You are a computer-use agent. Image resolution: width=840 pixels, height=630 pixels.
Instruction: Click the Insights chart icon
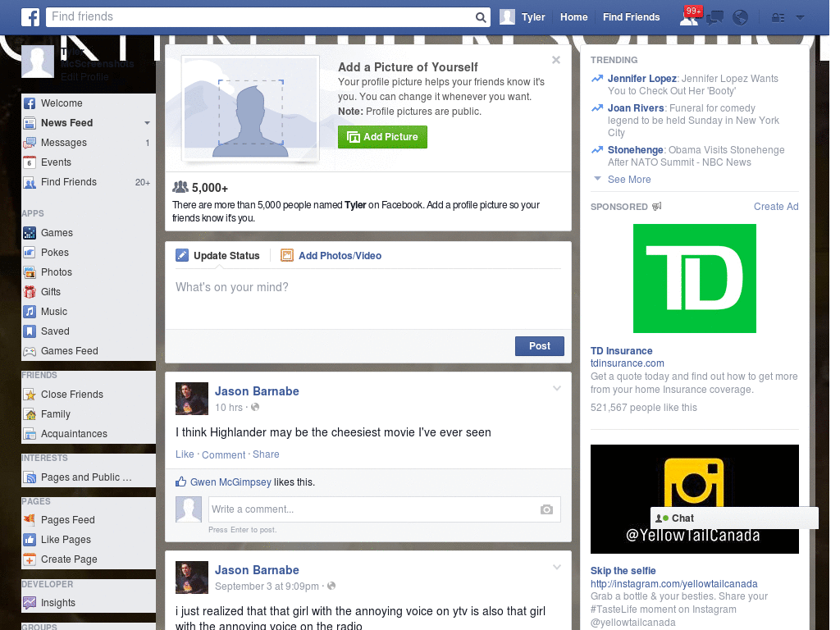pos(30,603)
